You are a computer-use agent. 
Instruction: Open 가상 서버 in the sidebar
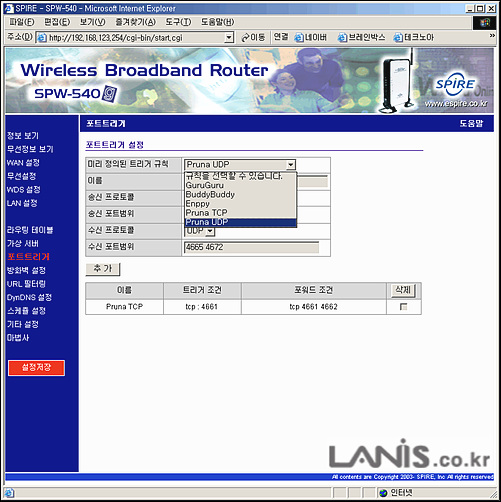[23, 243]
